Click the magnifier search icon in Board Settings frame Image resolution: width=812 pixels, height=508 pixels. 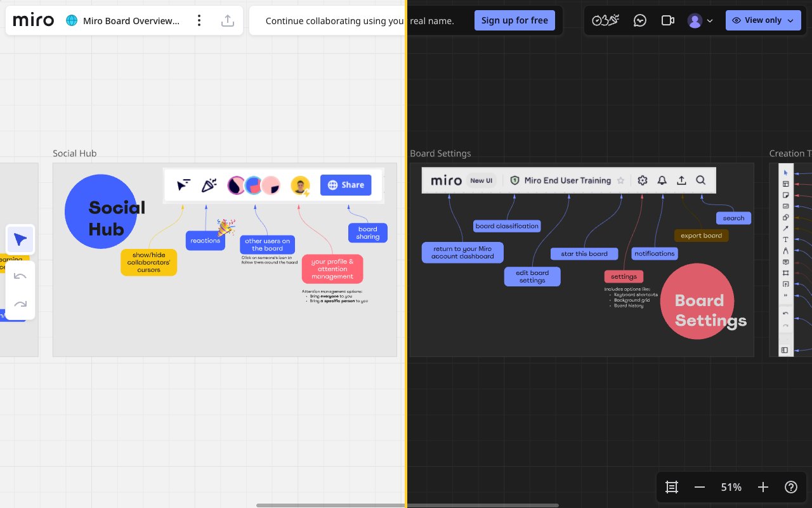[x=701, y=180]
